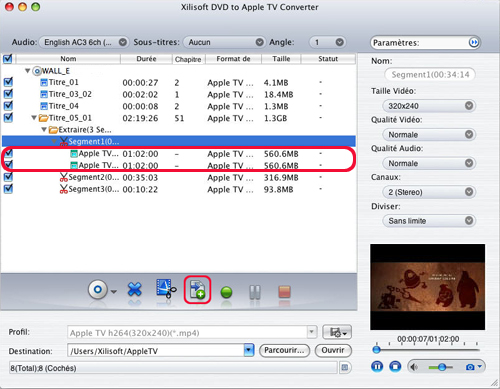The width and height of the screenshot is (500, 389).
Task: Click the pause conversion toolbar button
Action: 255,292
